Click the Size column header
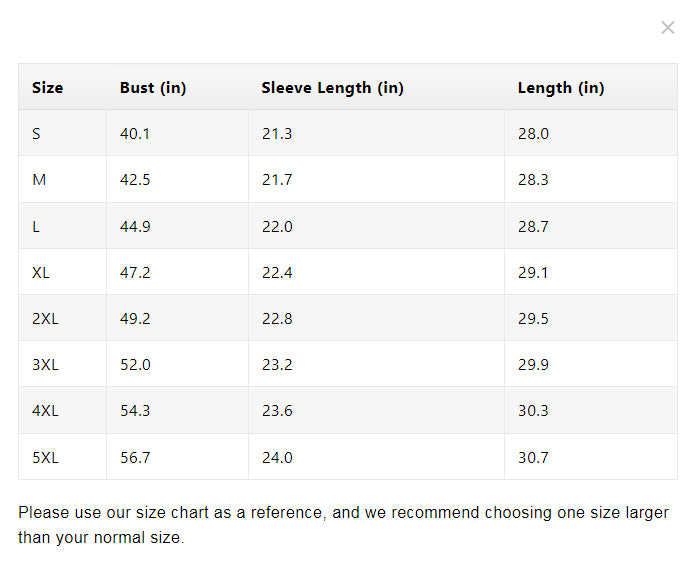 point(47,88)
